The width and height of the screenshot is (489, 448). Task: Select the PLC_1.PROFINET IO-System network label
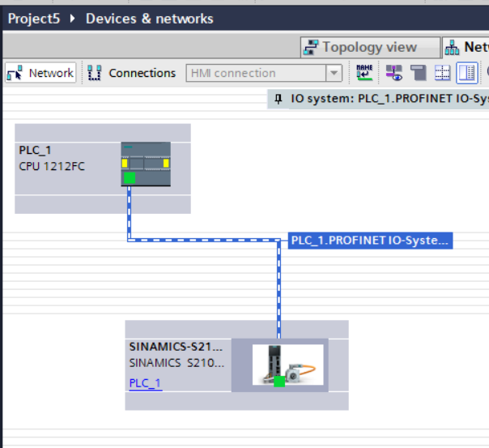pos(370,241)
